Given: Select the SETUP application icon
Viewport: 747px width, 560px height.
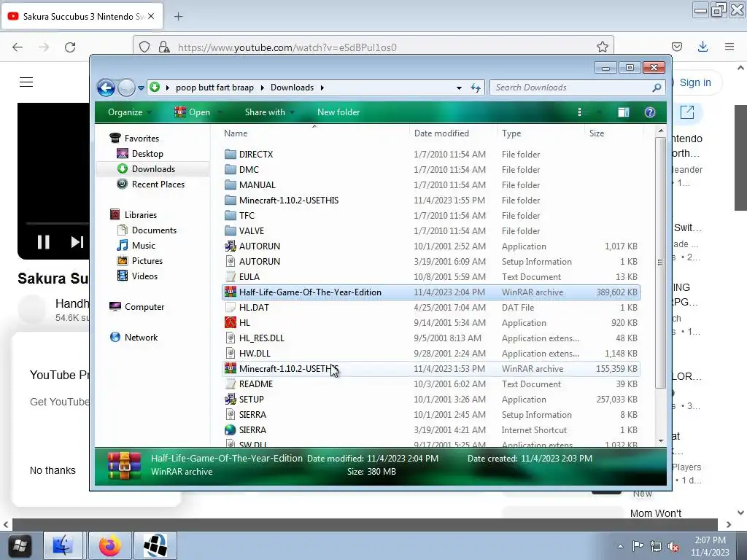Looking at the screenshot, I should [x=231, y=399].
